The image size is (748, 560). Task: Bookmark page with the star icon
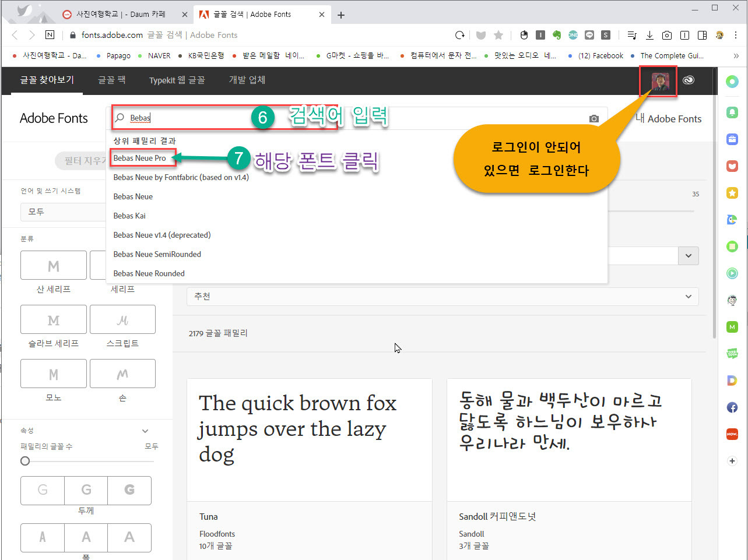[498, 35]
